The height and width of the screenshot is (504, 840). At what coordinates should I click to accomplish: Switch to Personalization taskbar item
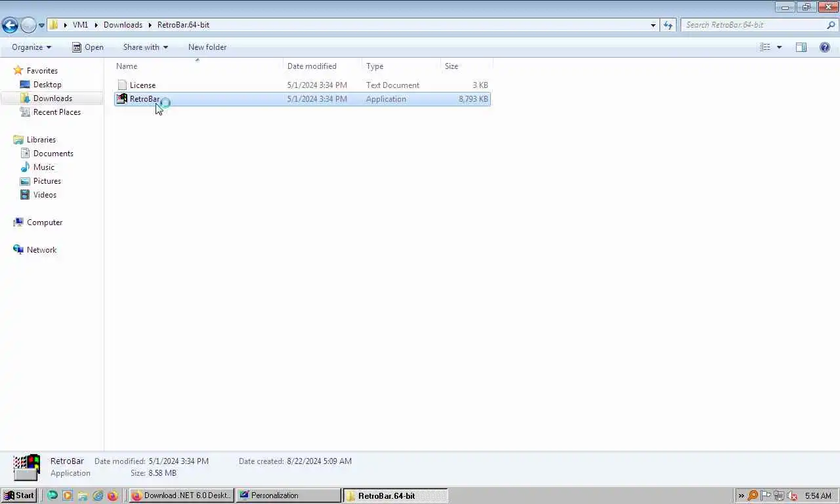coord(289,495)
